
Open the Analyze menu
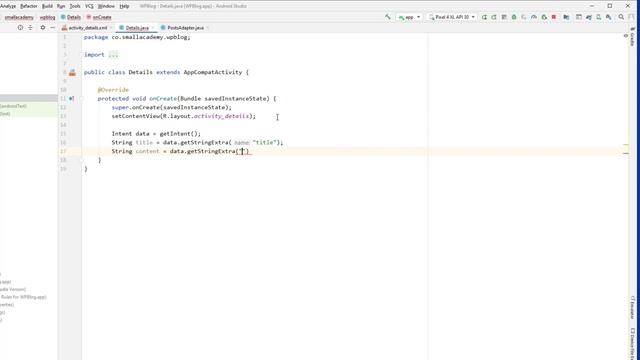point(8,6)
